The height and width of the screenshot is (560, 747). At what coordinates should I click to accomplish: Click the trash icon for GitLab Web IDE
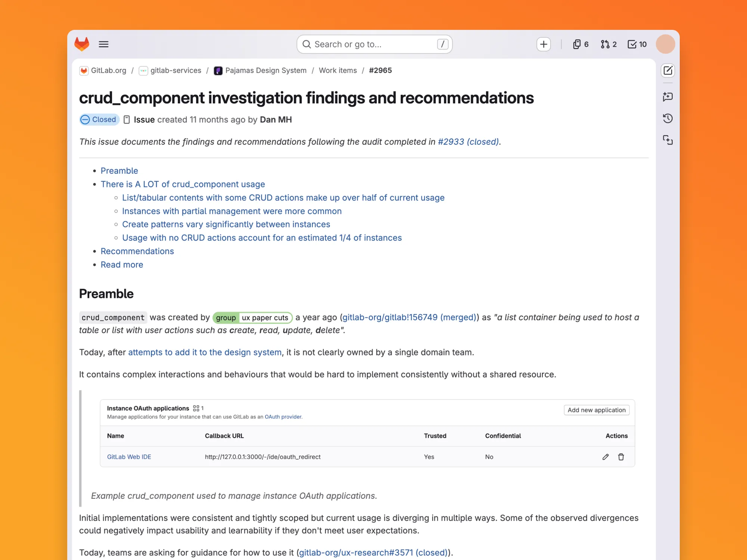621,457
